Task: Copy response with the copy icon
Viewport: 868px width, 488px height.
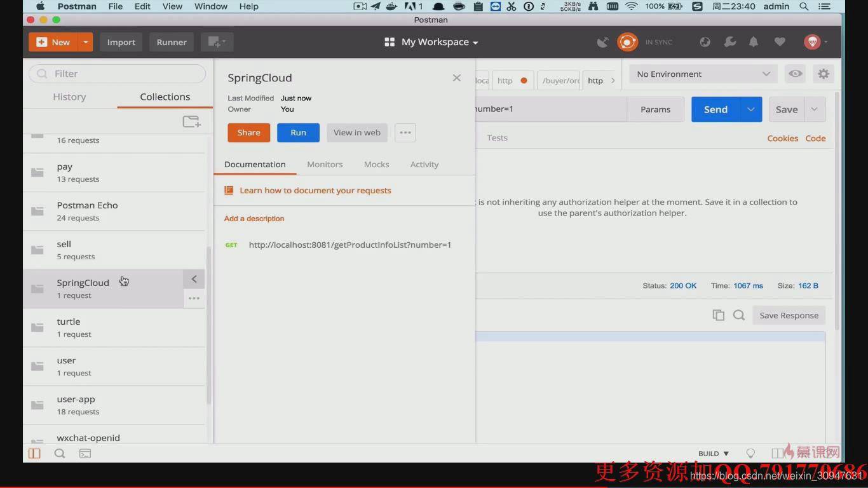Action: pos(718,315)
